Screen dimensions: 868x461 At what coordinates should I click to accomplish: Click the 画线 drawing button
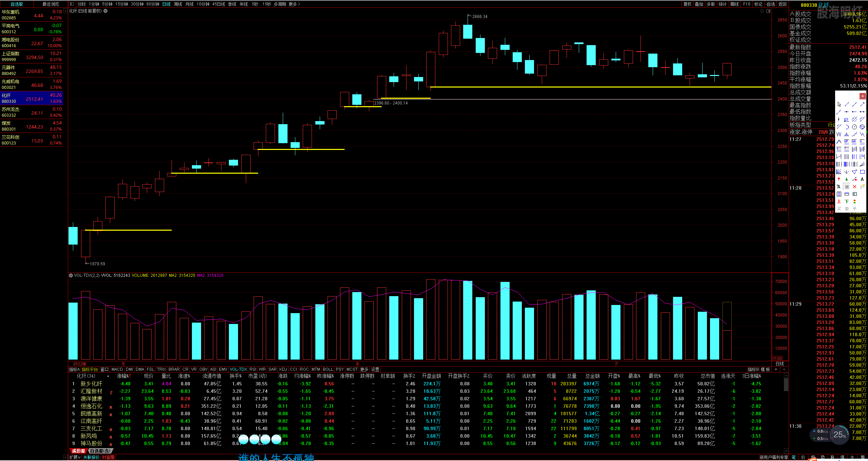[x=734, y=4]
